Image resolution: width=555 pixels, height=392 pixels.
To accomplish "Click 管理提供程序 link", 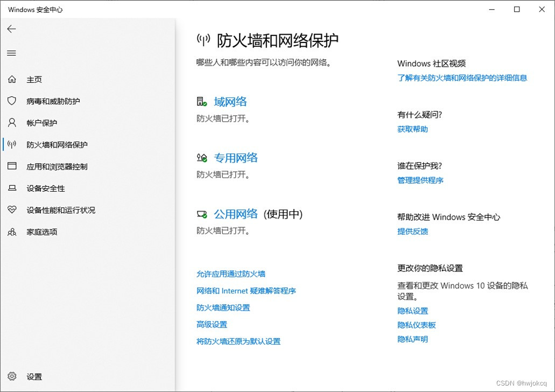I will pos(420,180).
